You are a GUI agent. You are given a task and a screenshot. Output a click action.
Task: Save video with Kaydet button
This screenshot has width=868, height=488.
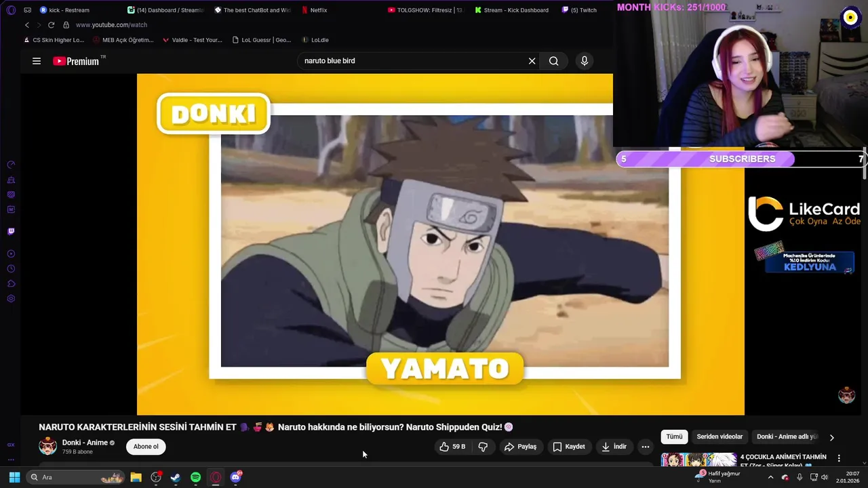(x=569, y=447)
